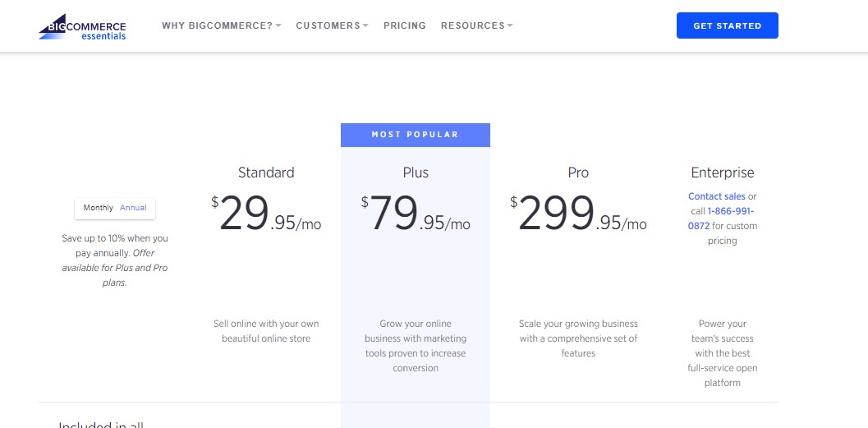Go to the Pricing page
Screen dimensions: 868x428
[x=405, y=25]
